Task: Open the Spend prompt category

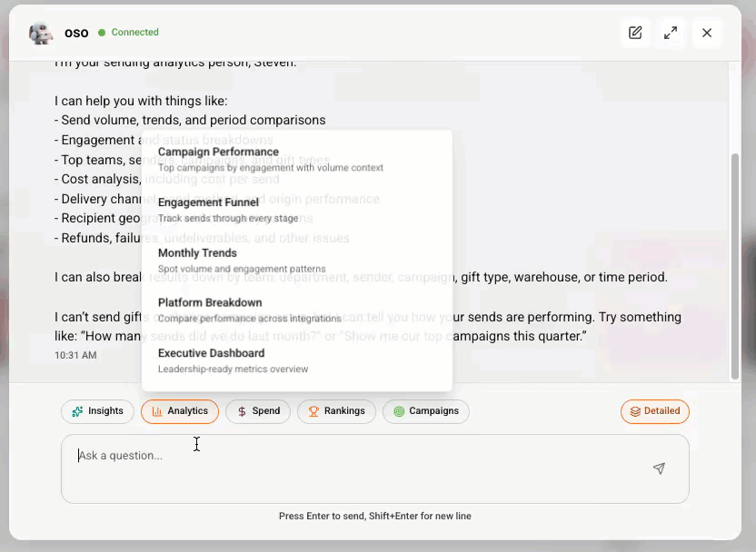Action: pyautogui.click(x=258, y=411)
